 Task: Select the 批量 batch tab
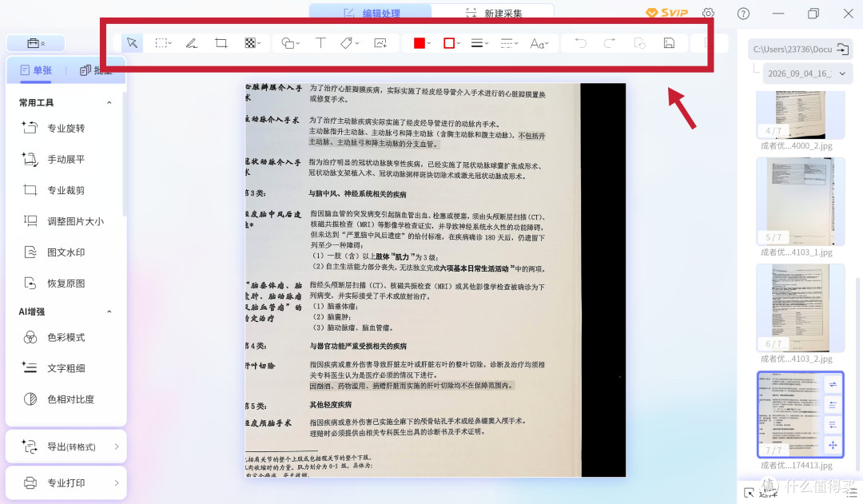(96, 70)
